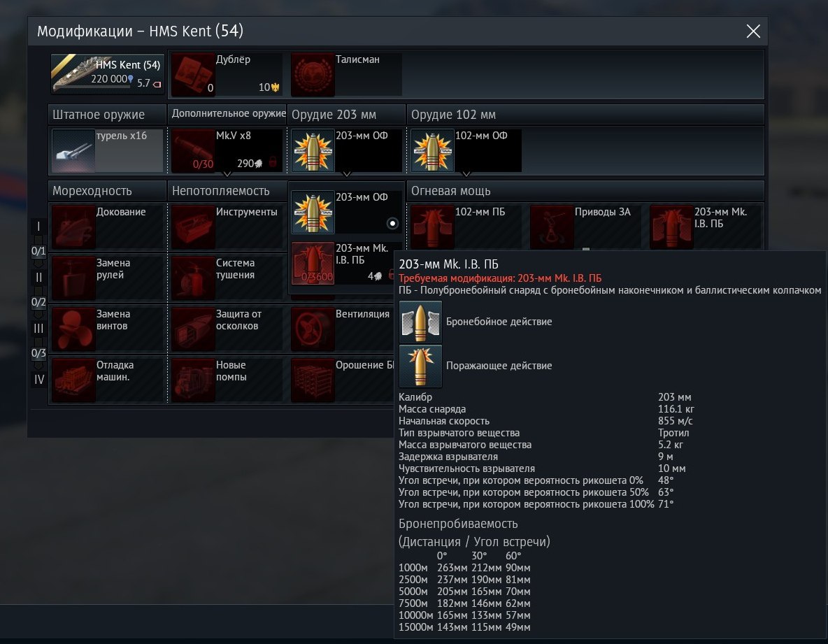
Task: Click the турель x16 turret icon
Action: [73, 151]
